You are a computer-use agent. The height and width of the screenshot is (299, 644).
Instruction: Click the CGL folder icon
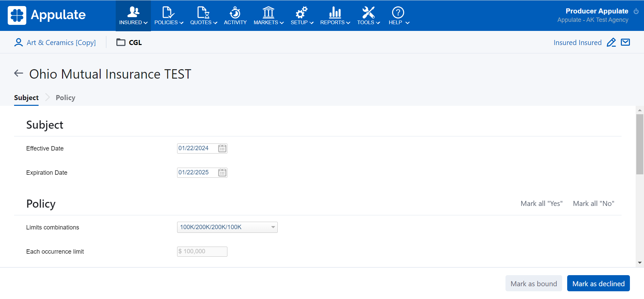[121, 42]
